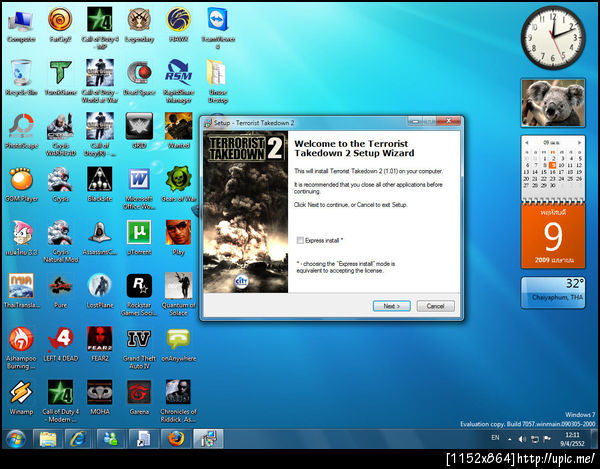600x469 pixels.
Task: Launch PhotoScape from desktop
Action: pos(21,132)
